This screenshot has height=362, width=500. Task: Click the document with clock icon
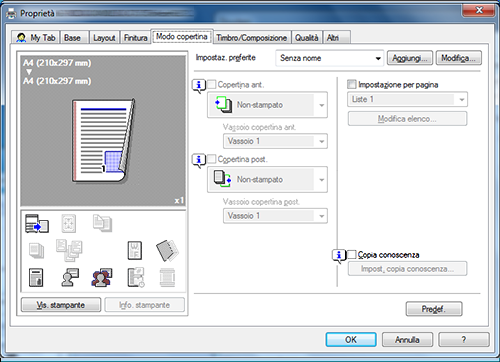pyautogui.click(x=136, y=277)
